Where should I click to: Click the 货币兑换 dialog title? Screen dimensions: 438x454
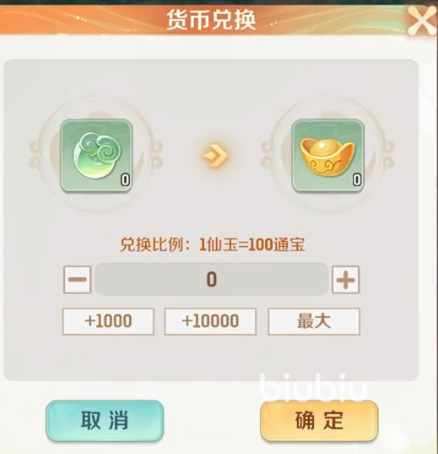[211, 20]
